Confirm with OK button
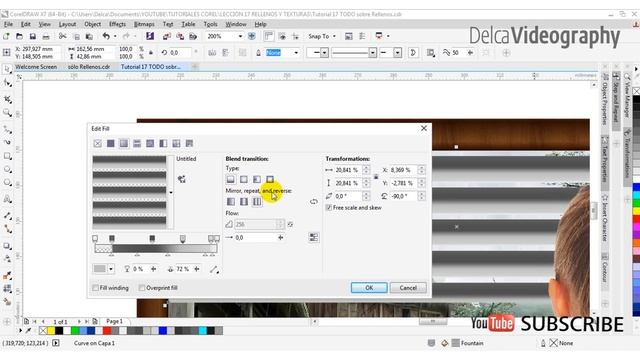 369,288
